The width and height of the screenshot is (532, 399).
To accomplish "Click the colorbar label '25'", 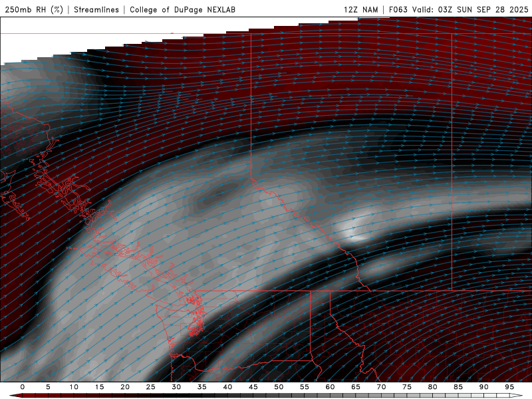I will coord(151,387).
